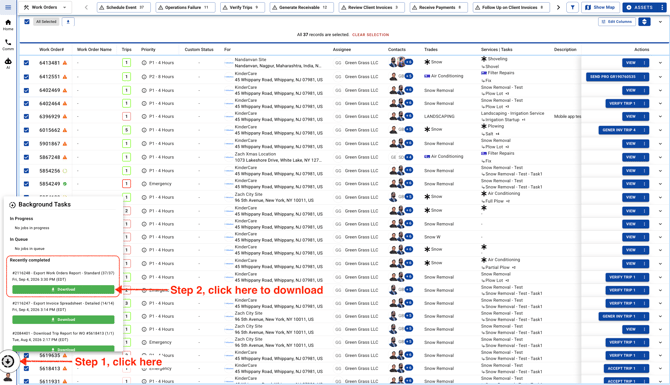670x385 pixels.
Task: Expand row 6402469 details chevron
Action: coord(661,91)
